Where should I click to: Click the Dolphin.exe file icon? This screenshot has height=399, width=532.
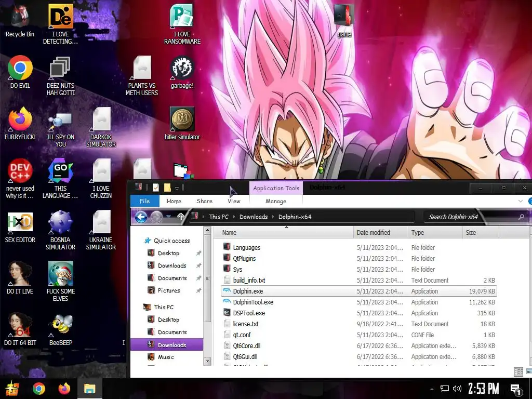pyautogui.click(x=227, y=291)
